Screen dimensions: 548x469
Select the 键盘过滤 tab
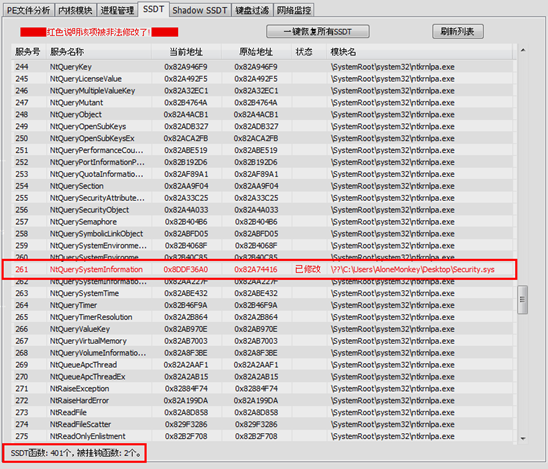point(252,10)
